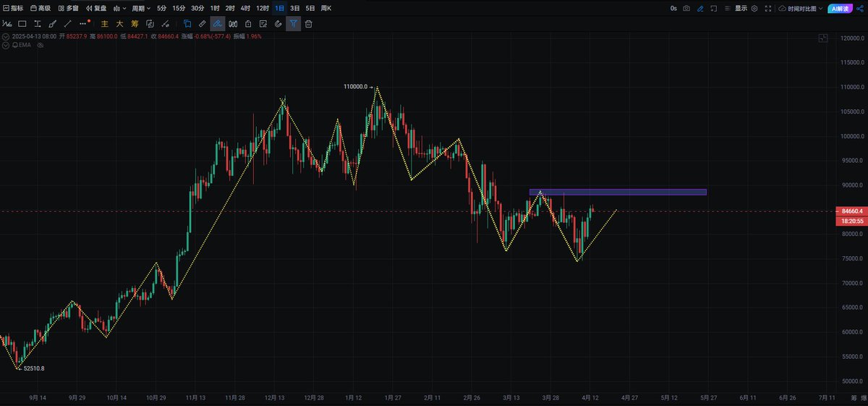Click the EMA alert bell icon

(14, 44)
